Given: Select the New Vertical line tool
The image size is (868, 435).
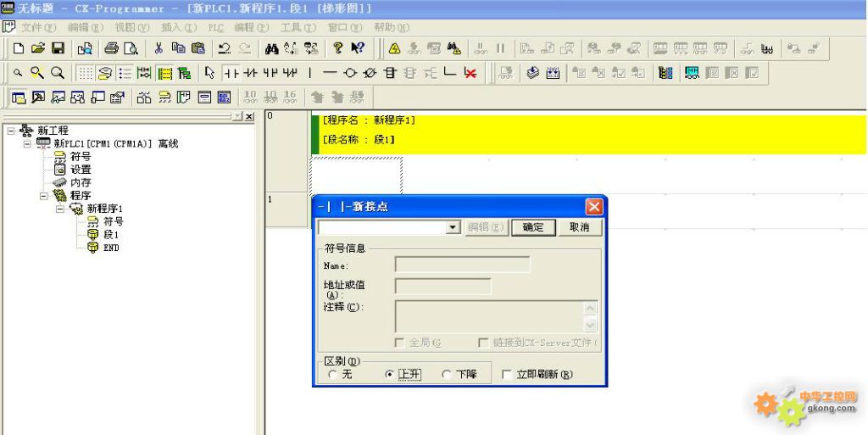Looking at the screenshot, I should (x=309, y=73).
